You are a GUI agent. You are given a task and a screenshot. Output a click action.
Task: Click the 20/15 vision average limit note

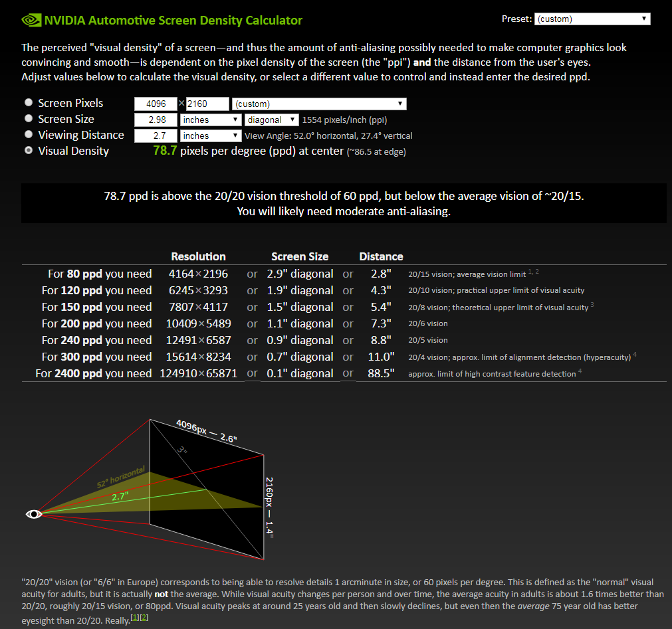[x=473, y=274]
